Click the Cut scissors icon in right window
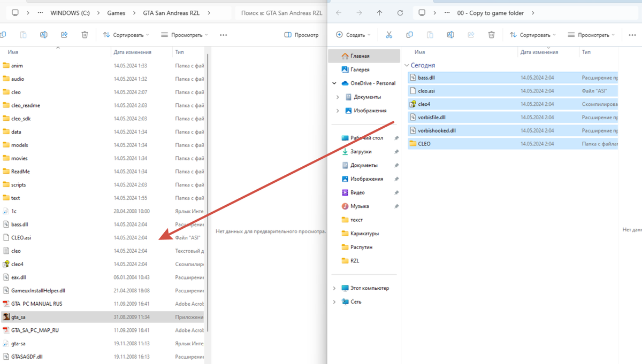Screen dimensions: 642x364 [389, 35]
